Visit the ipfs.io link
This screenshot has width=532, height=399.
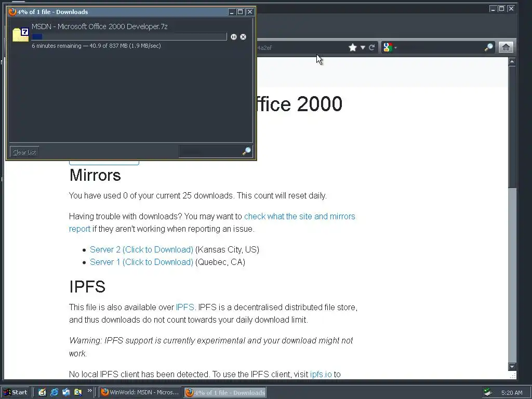(321, 375)
